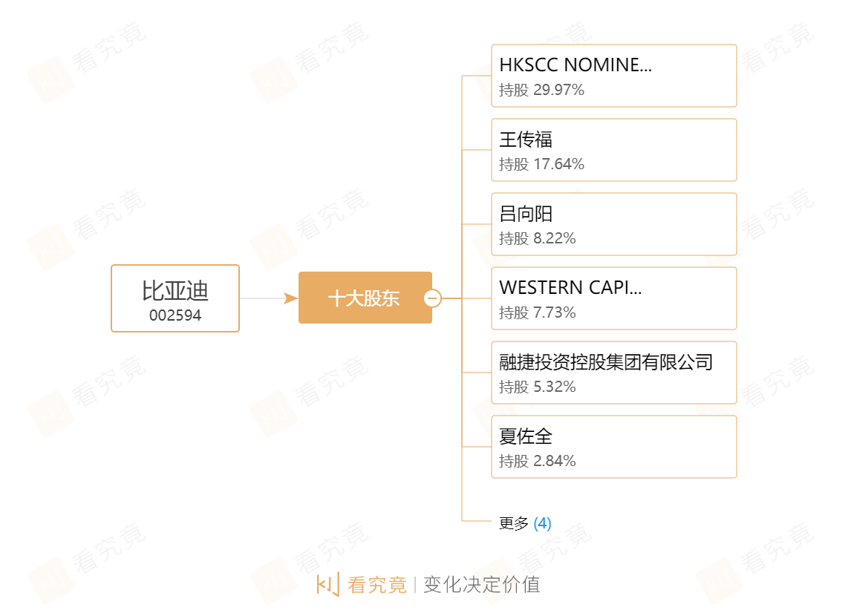The image size is (857, 616).
Task: Click the 看究竟 logo icon at bottom
Action: point(328,584)
